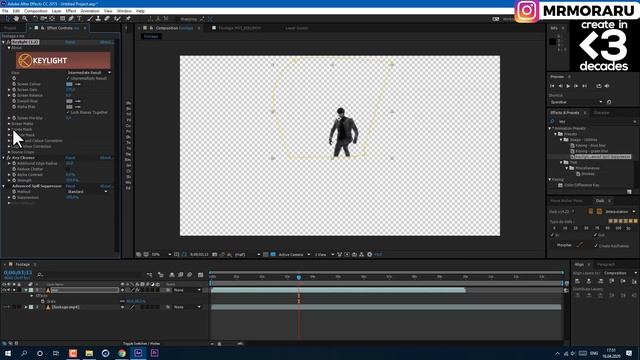Select the Horizontal Type tool
Image resolution: width=640 pixels, height=360 pixels.
[x=79, y=19]
